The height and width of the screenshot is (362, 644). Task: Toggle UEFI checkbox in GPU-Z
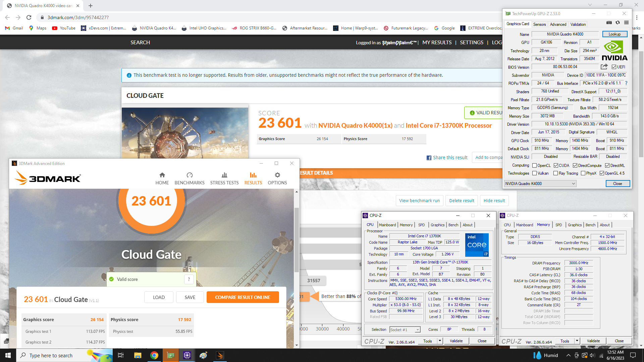point(614,67)
